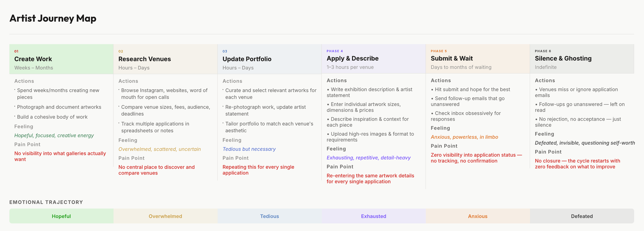Select the Submit & Wait phase heading

coord(452,58)
